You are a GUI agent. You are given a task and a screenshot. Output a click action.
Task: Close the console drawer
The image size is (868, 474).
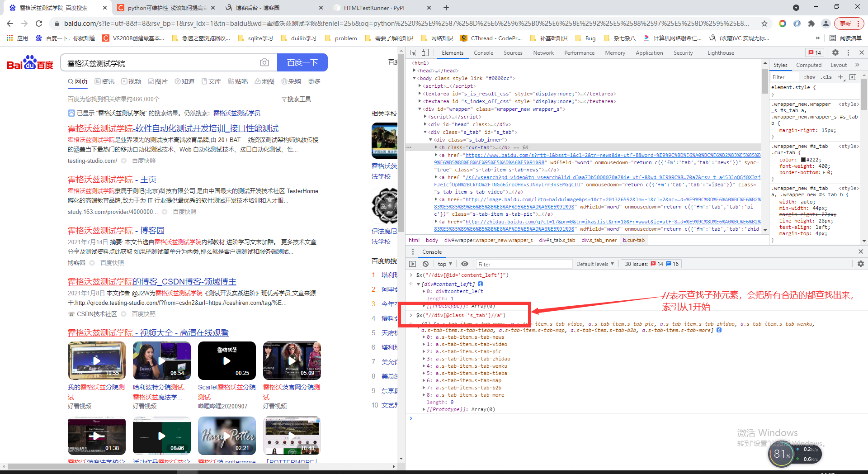[860, 251]
